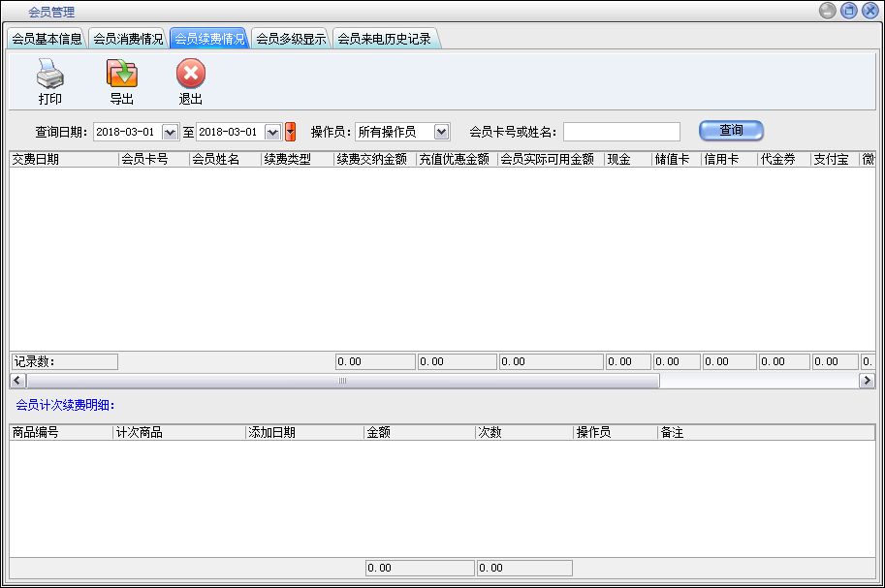Click the 导出 export icon
Screen dimensions: 885x588
tap(121, 75)
